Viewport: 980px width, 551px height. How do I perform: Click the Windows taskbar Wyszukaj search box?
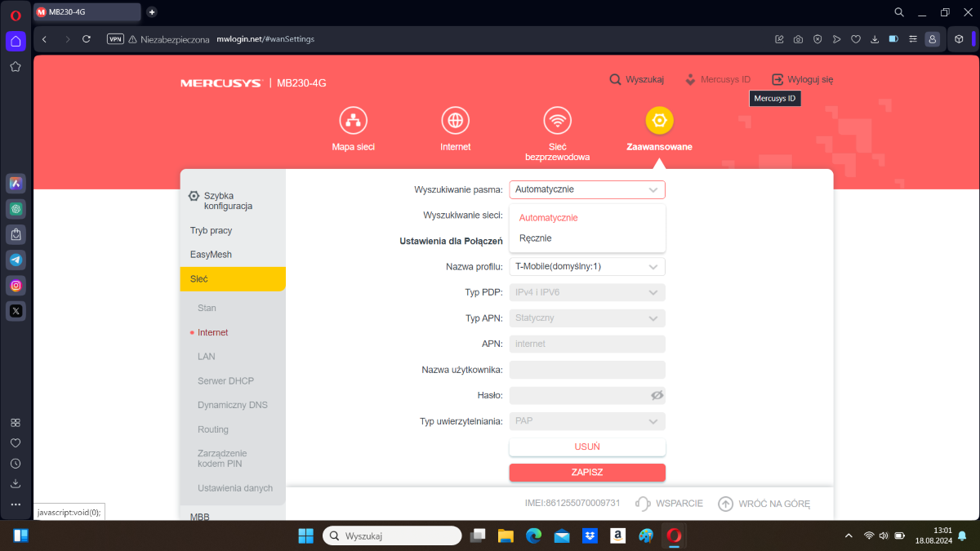[x=392, y=536]
